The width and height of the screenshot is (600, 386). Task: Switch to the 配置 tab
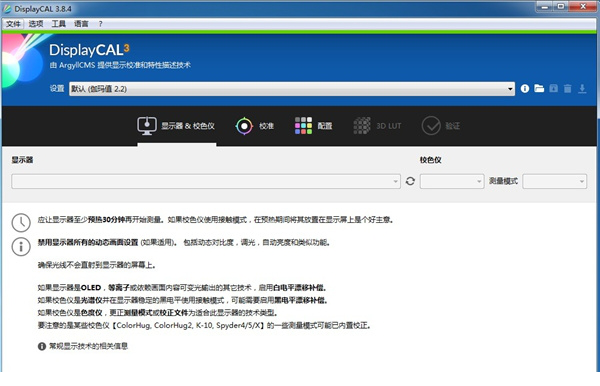tap(313, 126)
